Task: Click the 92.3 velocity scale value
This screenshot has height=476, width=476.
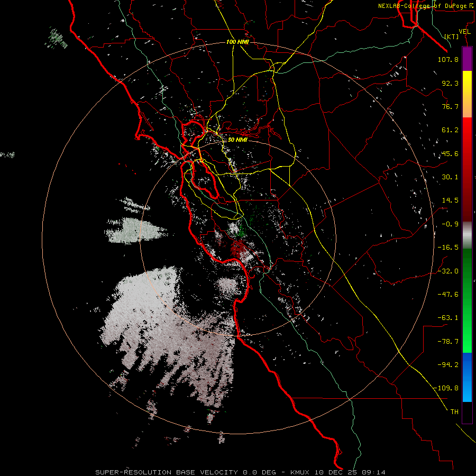Action: click(450, 83)
